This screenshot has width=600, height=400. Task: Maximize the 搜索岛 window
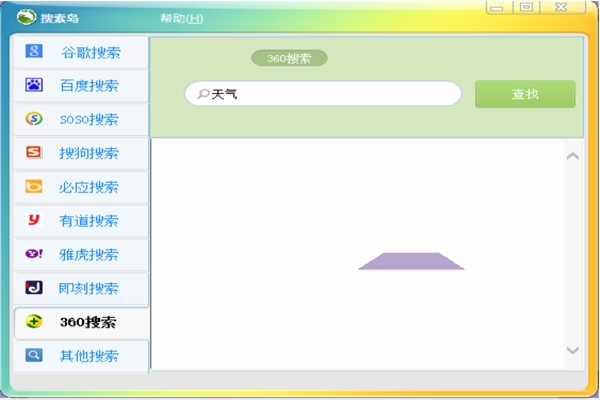click(526, 7)
